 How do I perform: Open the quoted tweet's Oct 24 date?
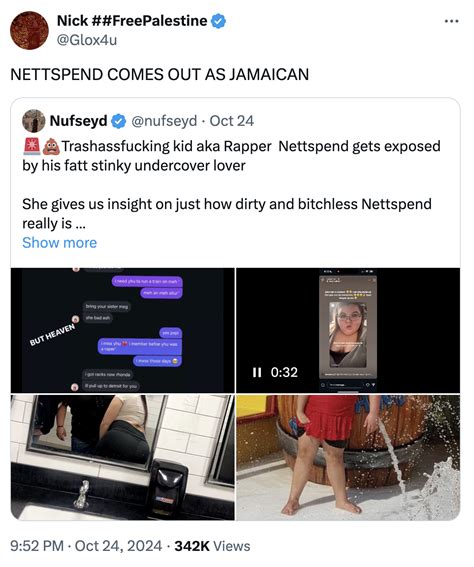coord(231,121)
